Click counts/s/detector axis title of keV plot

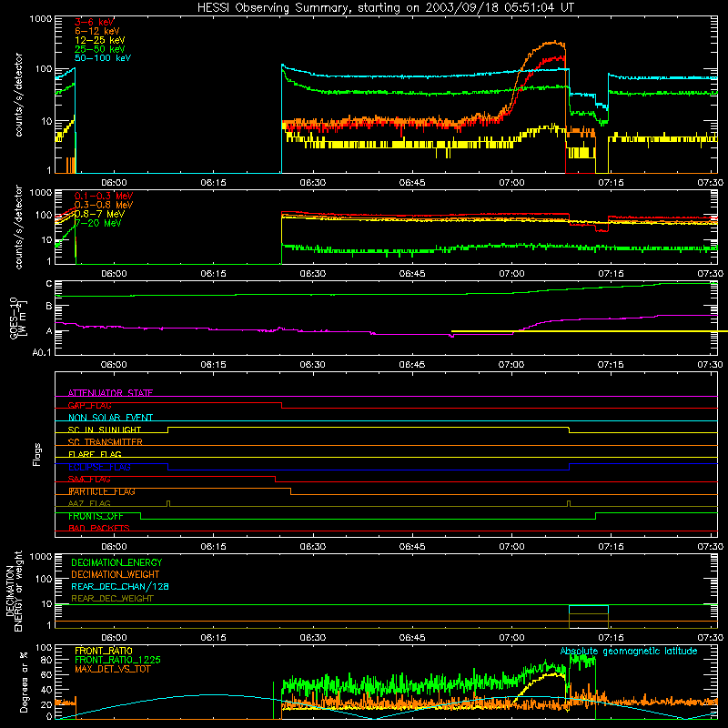pyautogui.click(x=18, y=95)
